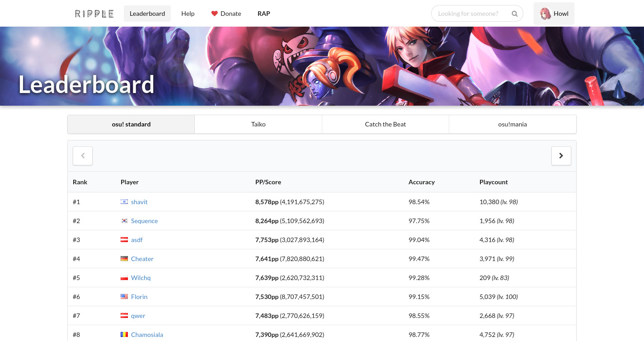
Task: Click the Accuracy column header
Action: (422, 182)
